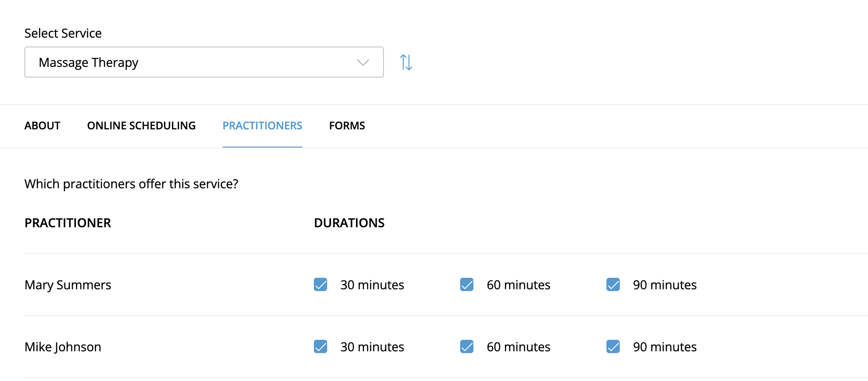Click the 60 minutes label for Mike Johnson
Image resolution: width=868 pixels, height=381 pixels.
(519, 347)
